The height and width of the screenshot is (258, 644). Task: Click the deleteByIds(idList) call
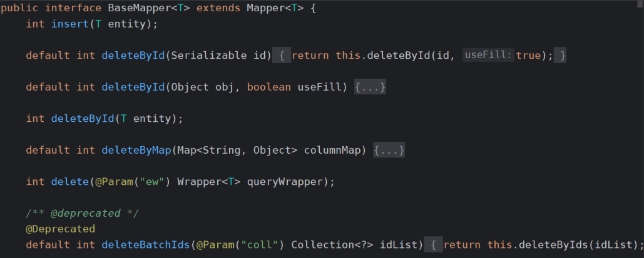(x=578, y=245)
